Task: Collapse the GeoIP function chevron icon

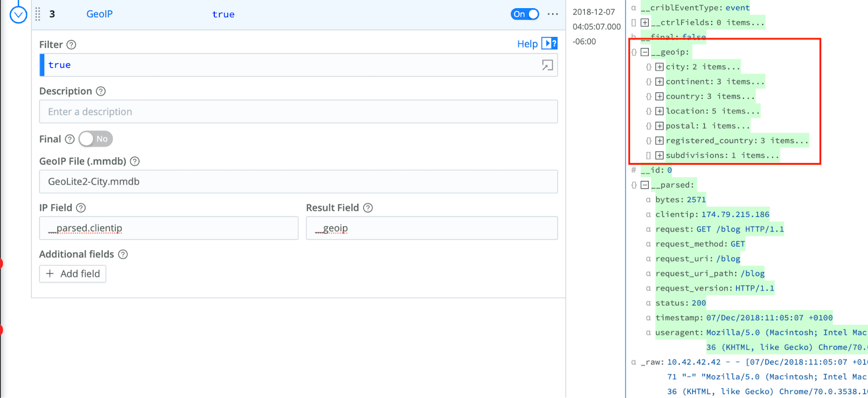Action: tap(18, 15)
